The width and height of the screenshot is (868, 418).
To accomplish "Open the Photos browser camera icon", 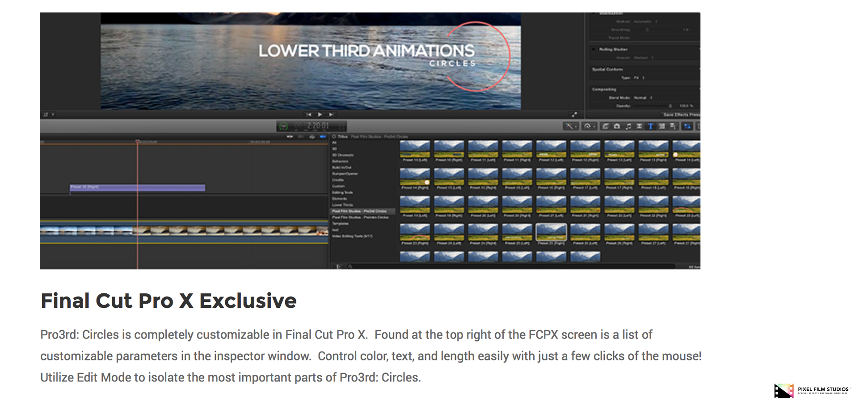I will pos(617,126).
